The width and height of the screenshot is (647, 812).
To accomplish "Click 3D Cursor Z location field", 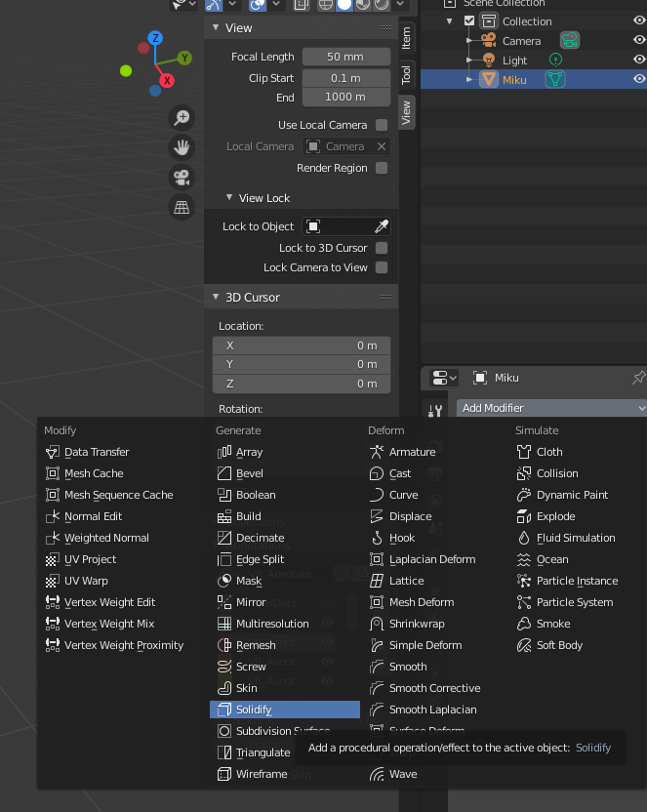I will (x=302, y=384).
